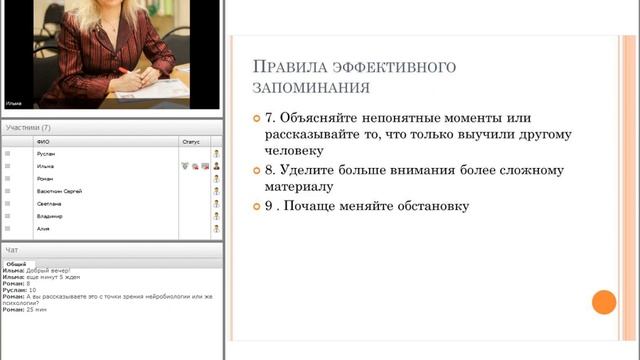Collapse the Участники (7) panel header
Image resolution: width=640 pixels, height=360 pixels.
[112, 128]
